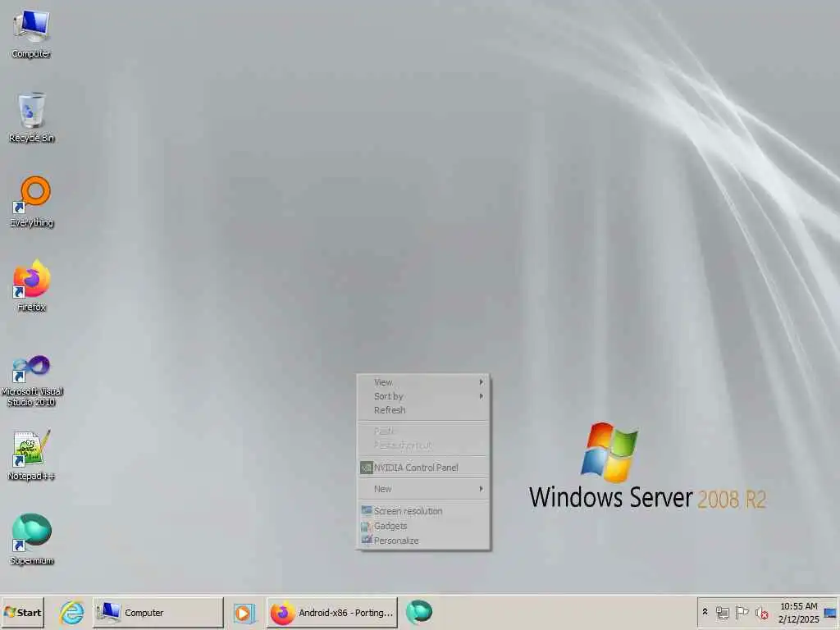This screenshot has width=840, height=630.
Task: Click the muted volume tray icon
Action: pos(761,612)
